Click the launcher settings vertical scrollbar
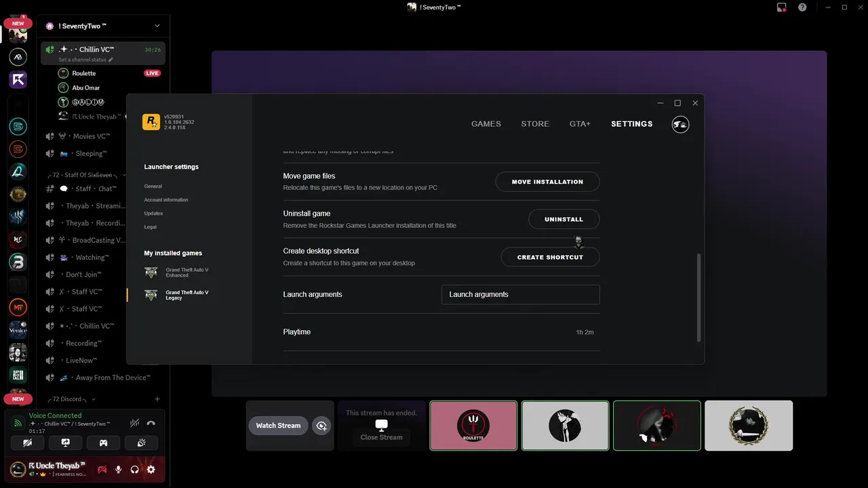Screen dimensions: 868x488 pos(698,298)
